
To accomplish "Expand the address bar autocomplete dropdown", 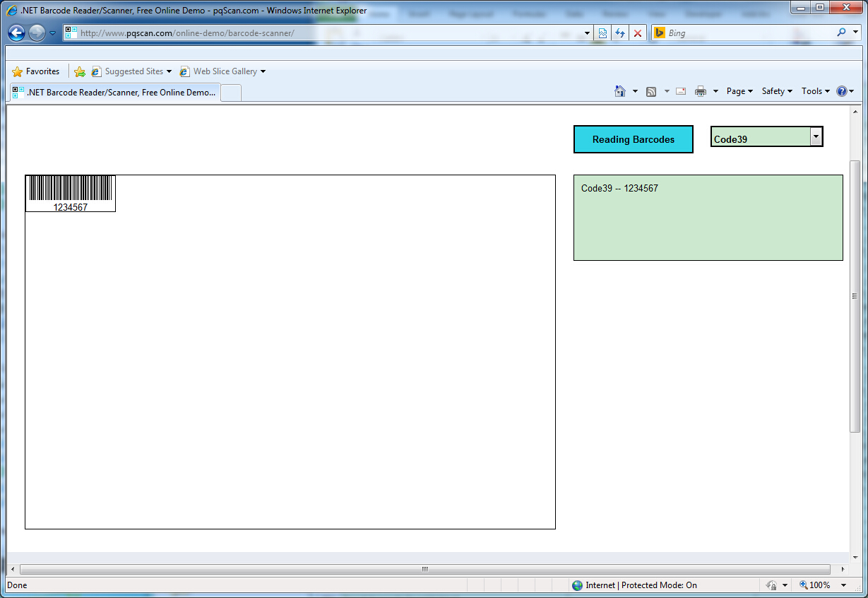I will point(587,33).
